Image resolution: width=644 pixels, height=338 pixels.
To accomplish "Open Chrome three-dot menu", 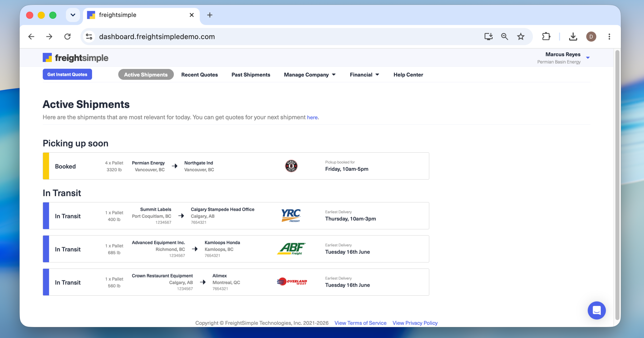I will [x=609, y=36].
